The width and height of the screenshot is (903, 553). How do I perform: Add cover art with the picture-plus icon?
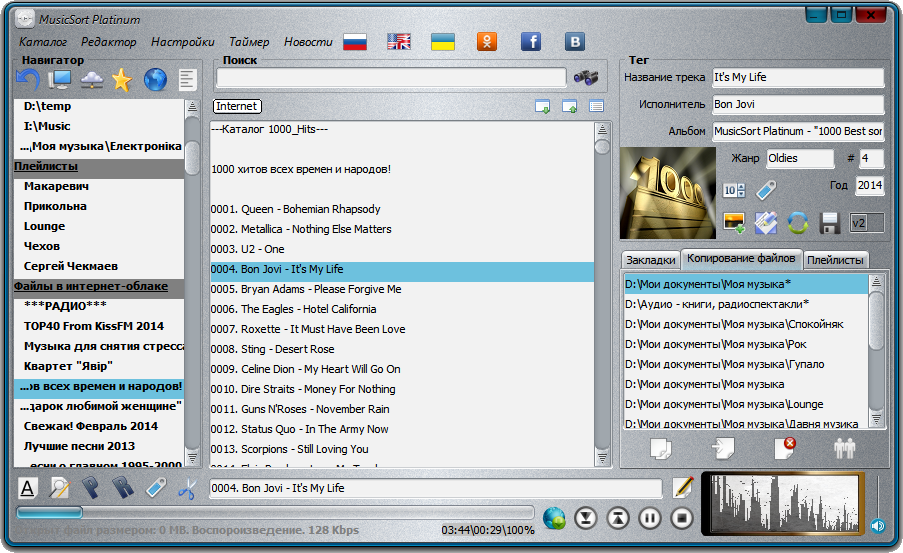coord(734,223)
